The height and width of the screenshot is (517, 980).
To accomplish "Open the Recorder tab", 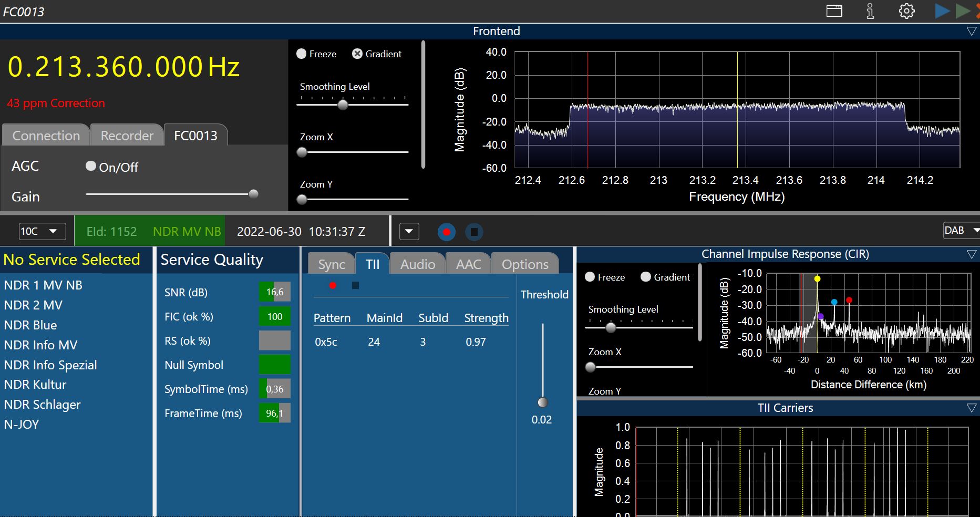I will pos(127,136).
